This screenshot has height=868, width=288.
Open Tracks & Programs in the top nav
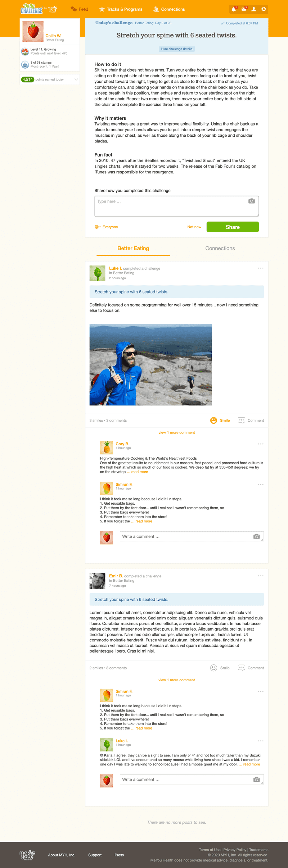[121, 9]
